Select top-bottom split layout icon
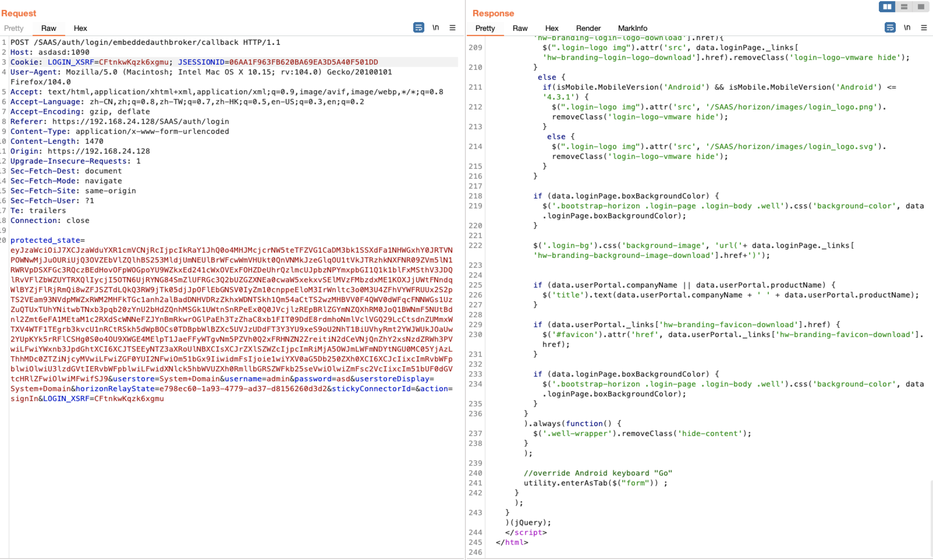The width and height of the screenshot is (933, 560). click(x=904, y=7)
